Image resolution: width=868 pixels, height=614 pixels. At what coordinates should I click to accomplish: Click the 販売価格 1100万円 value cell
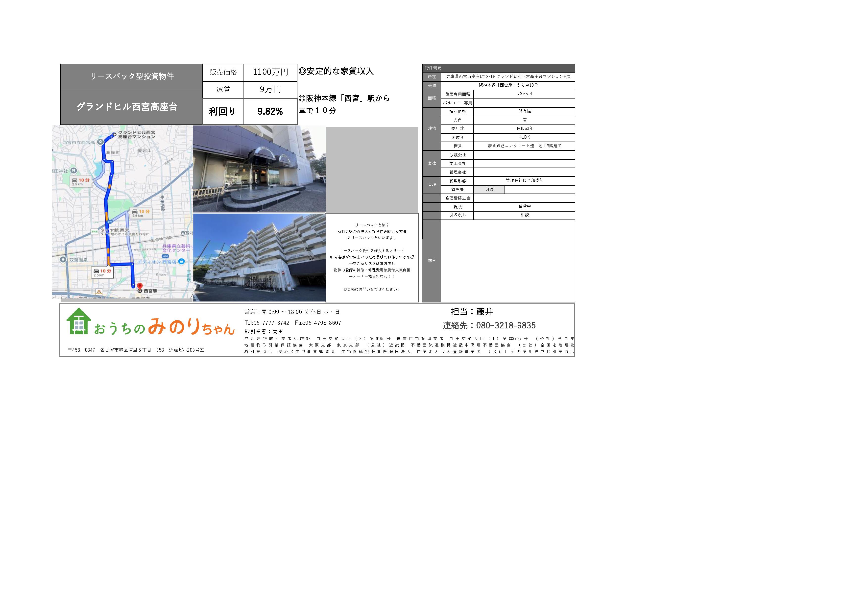[270, 72]
